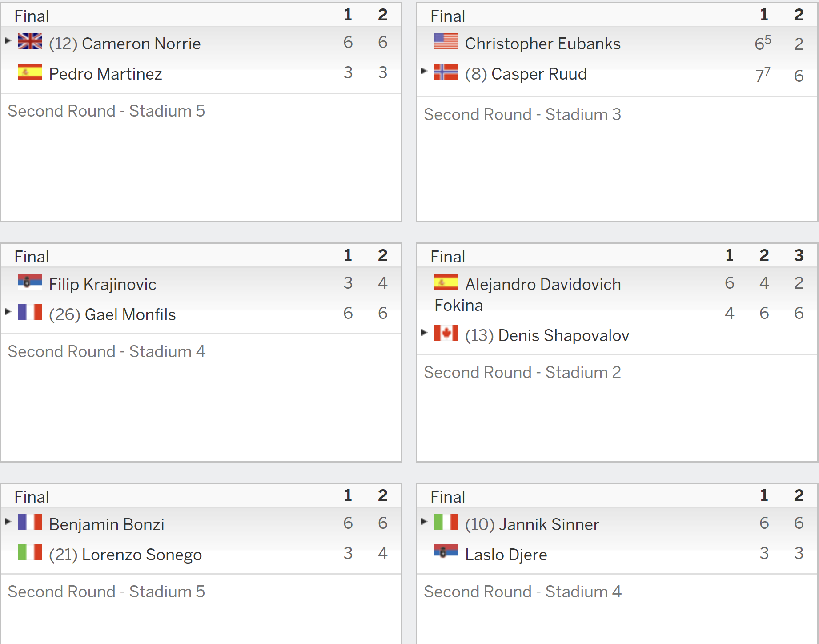The image size is (819, 644).
Task: Click the French flag beside Gael Monfils
Action: click(x=30, y=312)
